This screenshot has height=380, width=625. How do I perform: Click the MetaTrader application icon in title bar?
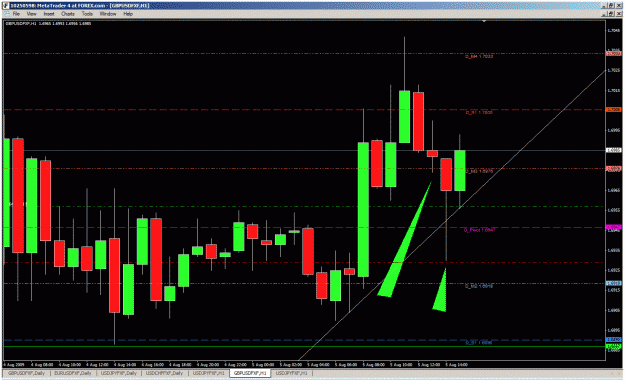(x=6, y=6)
